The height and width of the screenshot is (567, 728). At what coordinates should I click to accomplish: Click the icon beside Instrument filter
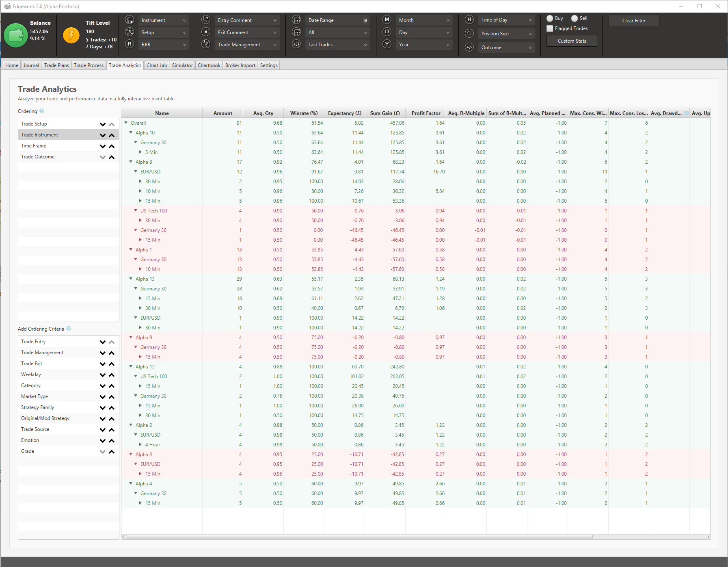pos(130,20)
